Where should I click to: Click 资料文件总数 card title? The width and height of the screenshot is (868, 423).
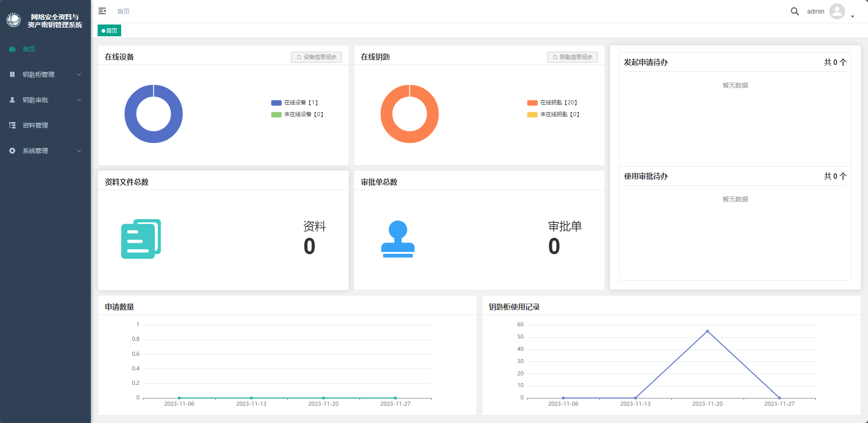(x=127, y=182)
